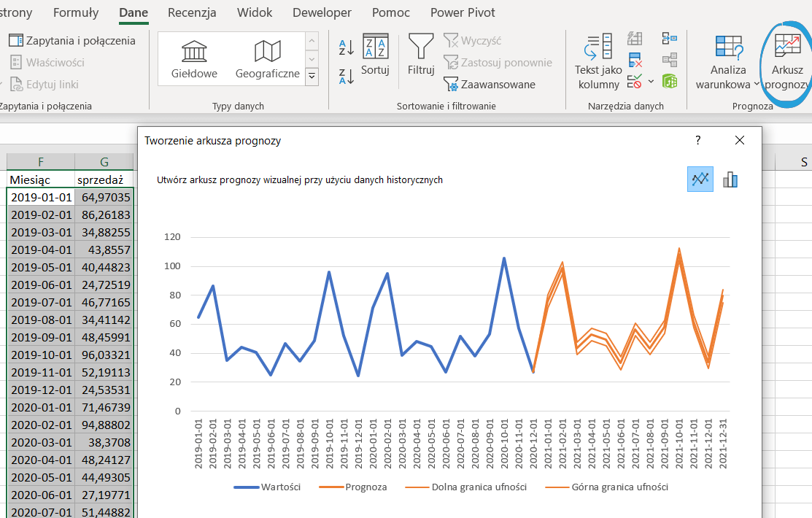Click Zaawansowane advanced filter button
The height and width of the screenshot is (518, 812).
click(x=490, y=85)
